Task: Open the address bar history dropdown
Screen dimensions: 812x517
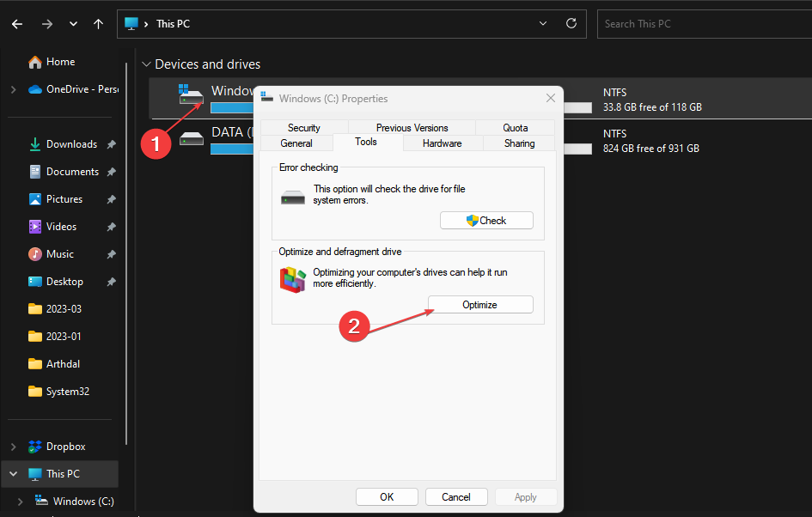Action: (543, 24)
